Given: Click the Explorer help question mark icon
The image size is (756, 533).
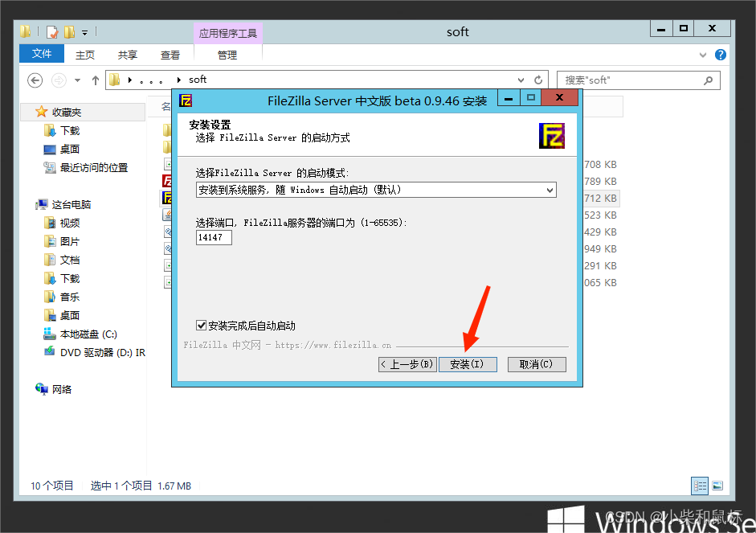Looking at the screenshot, I should coord(721,55).
